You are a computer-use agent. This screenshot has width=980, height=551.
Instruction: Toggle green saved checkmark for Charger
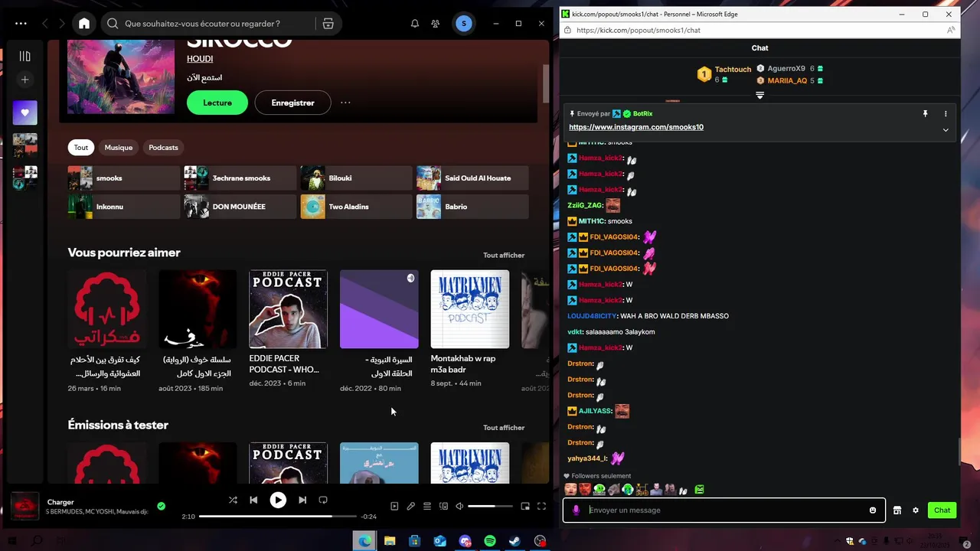pyautogui.click(x=161, y=506)
